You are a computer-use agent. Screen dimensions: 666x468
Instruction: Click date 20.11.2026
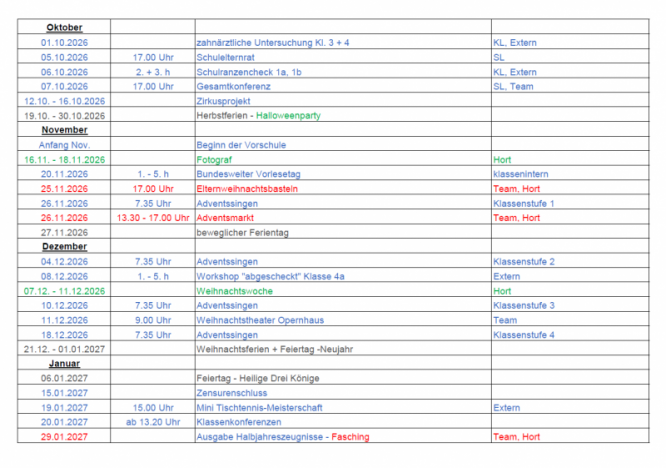[x=64, y=174]
